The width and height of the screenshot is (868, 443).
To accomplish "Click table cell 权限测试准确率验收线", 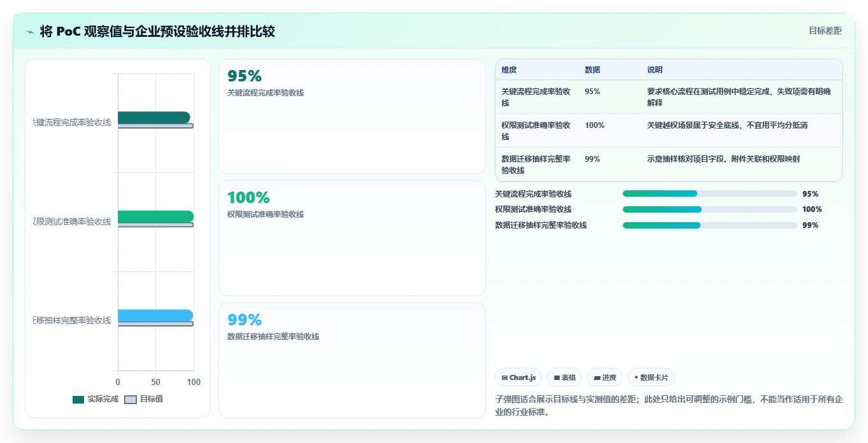I will pyautogui.click(x=536, y=130).
